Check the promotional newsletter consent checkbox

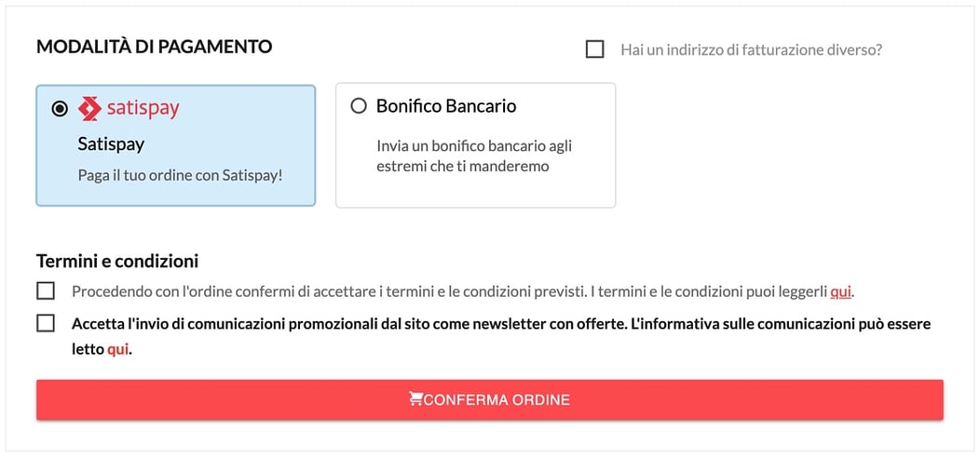[46, 324]
